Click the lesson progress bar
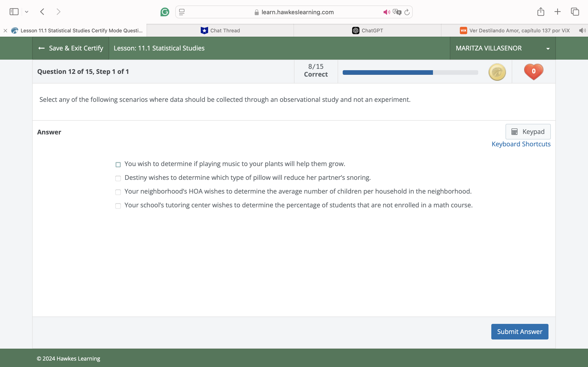The width and height of the screenshot is (588, 367). pos(410,72)
